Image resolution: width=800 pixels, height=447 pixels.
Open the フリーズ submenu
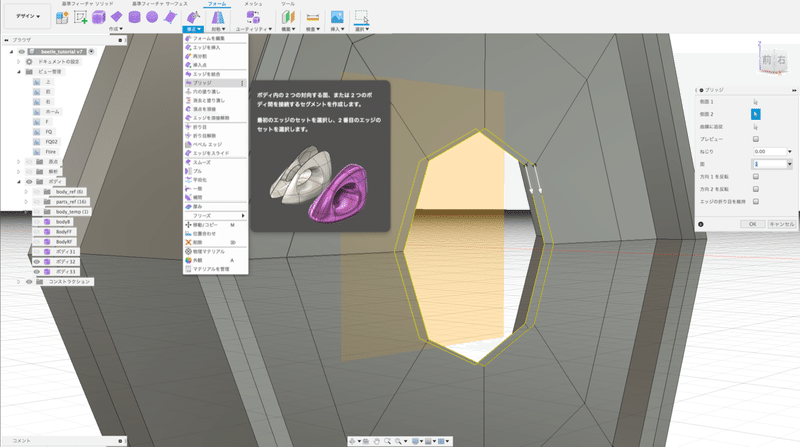(215, 216)
